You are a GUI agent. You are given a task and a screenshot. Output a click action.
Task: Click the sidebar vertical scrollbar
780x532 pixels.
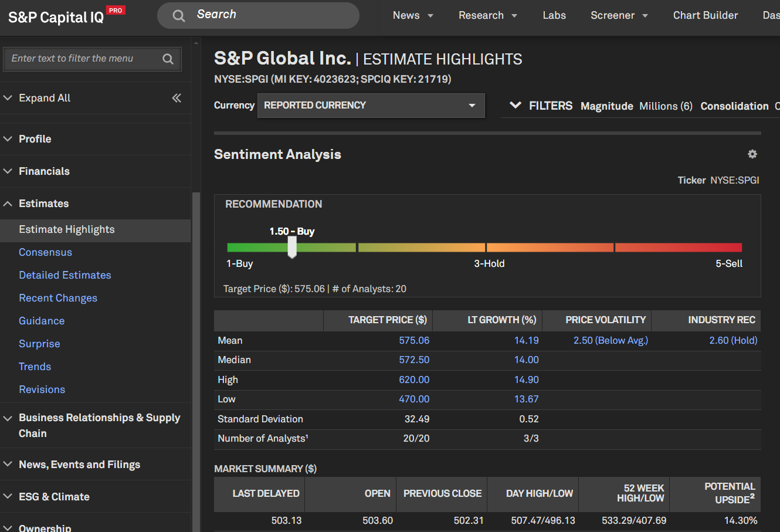pyautogui.click(x=196, y=361)
